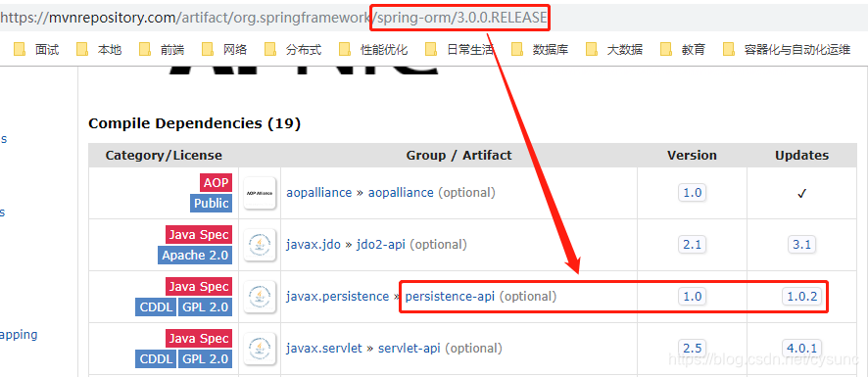Click the javax.servlet row logo icon

(260, 349)
